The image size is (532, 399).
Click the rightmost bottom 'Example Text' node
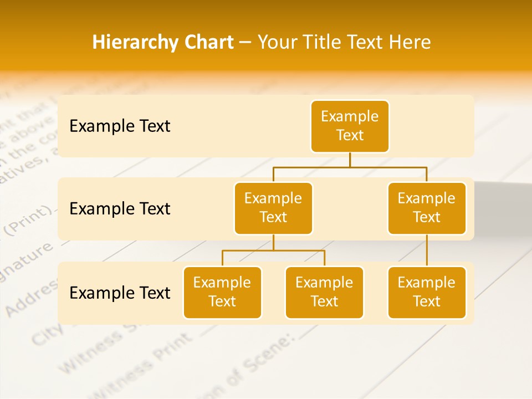[x=427, y=292]
